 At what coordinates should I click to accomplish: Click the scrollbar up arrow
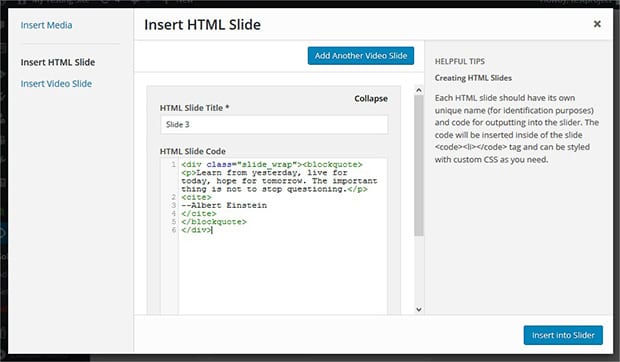[x=419, y=90]
